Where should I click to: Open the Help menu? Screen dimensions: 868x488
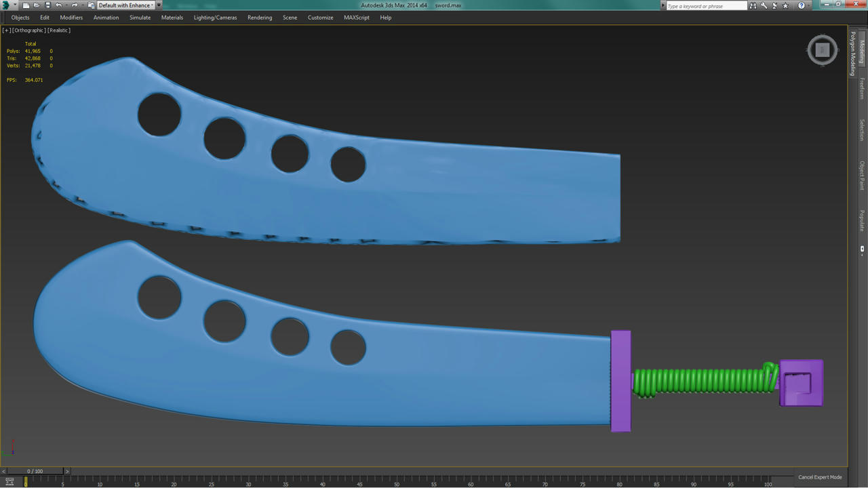click(386, 18)
